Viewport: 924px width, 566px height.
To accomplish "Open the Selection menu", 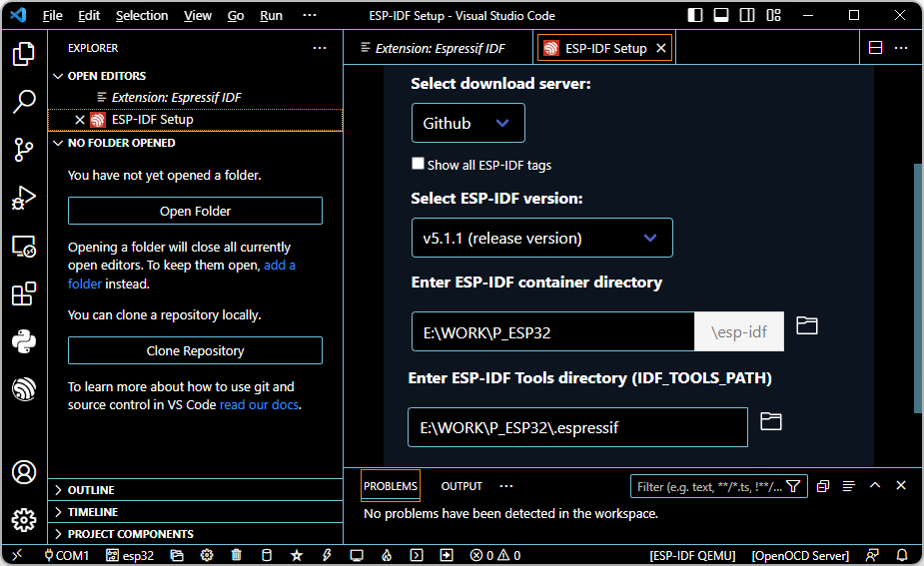I will [142, 16].
